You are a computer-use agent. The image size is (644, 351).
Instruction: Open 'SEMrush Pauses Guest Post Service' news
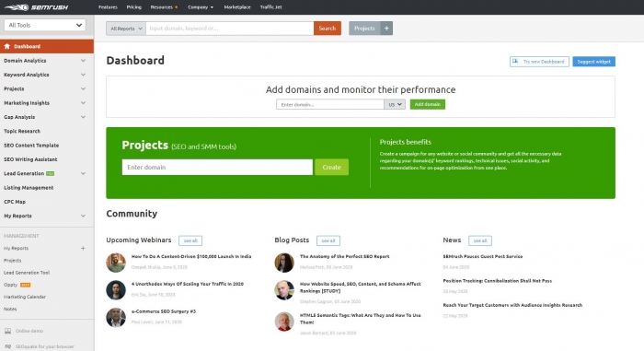(x=483, y=256)
